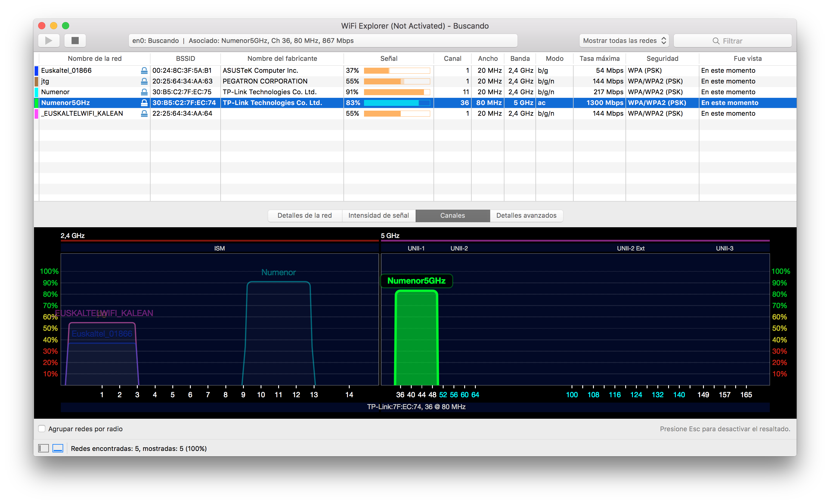Click lock icon in Euskaltel_01866 row
This screenshot has width=830, height=504.
click(144, 70)
